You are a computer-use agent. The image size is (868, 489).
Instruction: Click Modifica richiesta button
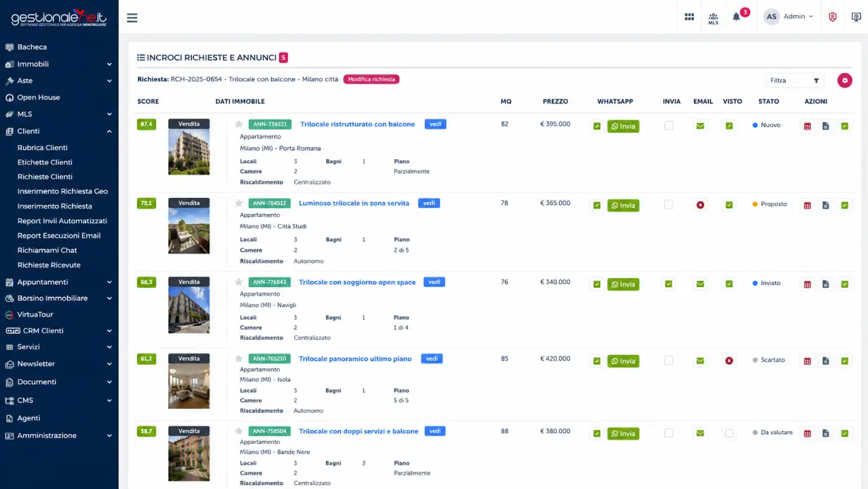[371, 79]
